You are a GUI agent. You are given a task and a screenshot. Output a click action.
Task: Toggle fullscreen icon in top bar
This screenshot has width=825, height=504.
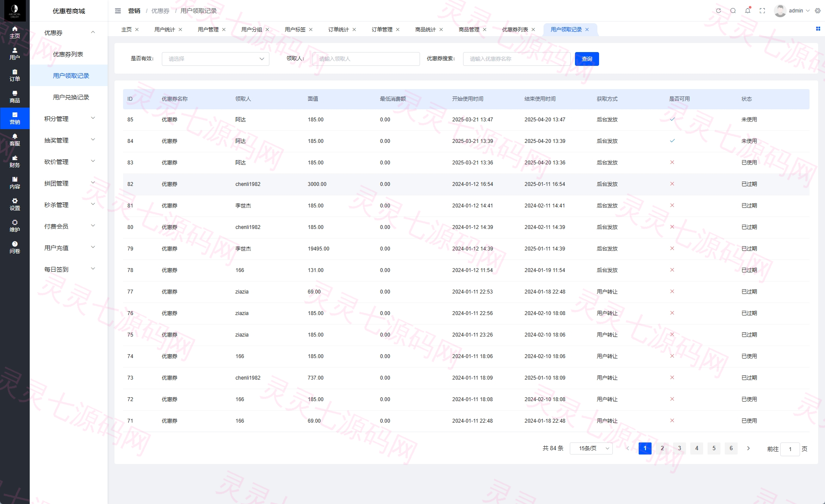762,11
